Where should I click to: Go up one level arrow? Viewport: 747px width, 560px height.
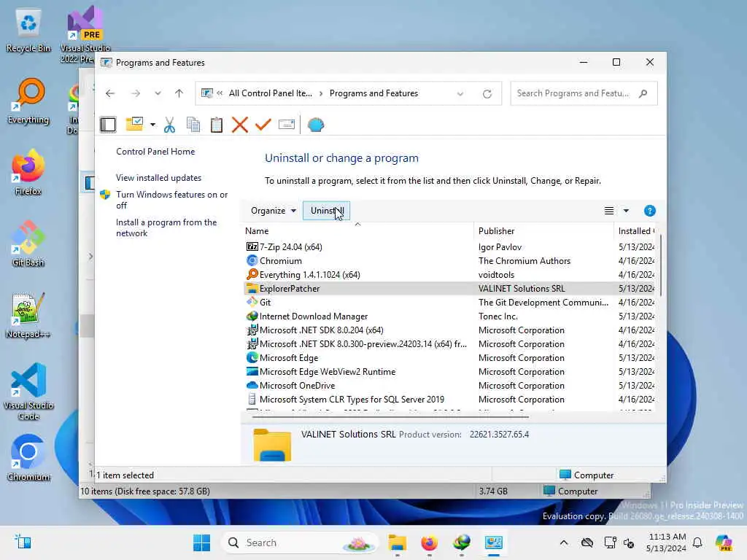(179, 93)
